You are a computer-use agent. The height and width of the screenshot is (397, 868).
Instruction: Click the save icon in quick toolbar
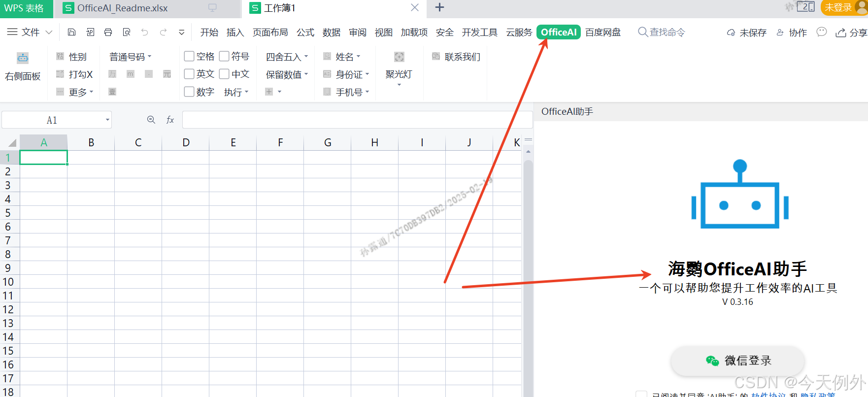71,32
